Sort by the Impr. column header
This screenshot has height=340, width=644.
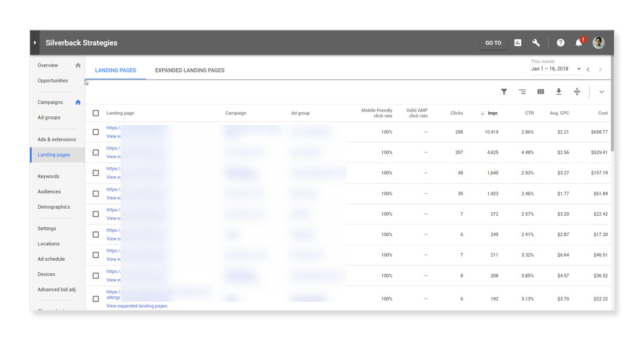point(493,113)
